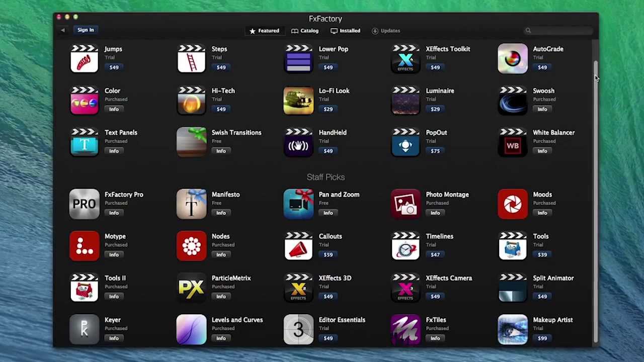Open the Timelines clock icon
The height and width of the screenshot is (362, 644).
(x=406, y=246)
